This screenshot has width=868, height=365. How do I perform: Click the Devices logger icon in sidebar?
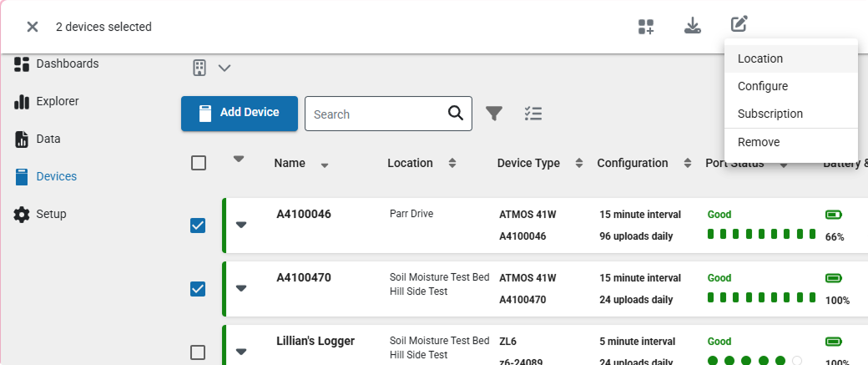[21, 177]
